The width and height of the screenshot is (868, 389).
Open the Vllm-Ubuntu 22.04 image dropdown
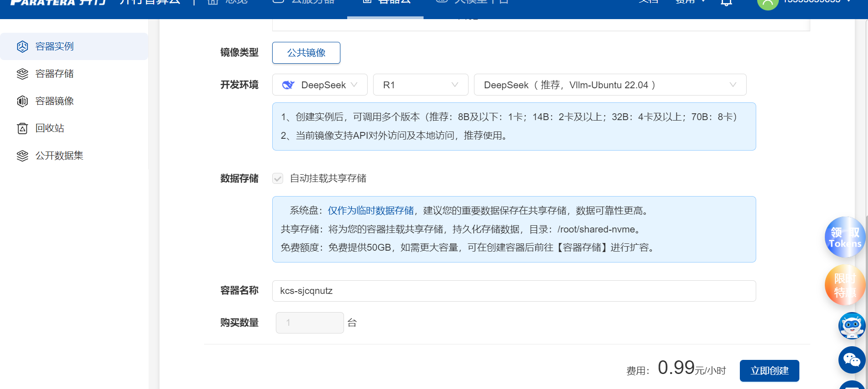610,85
